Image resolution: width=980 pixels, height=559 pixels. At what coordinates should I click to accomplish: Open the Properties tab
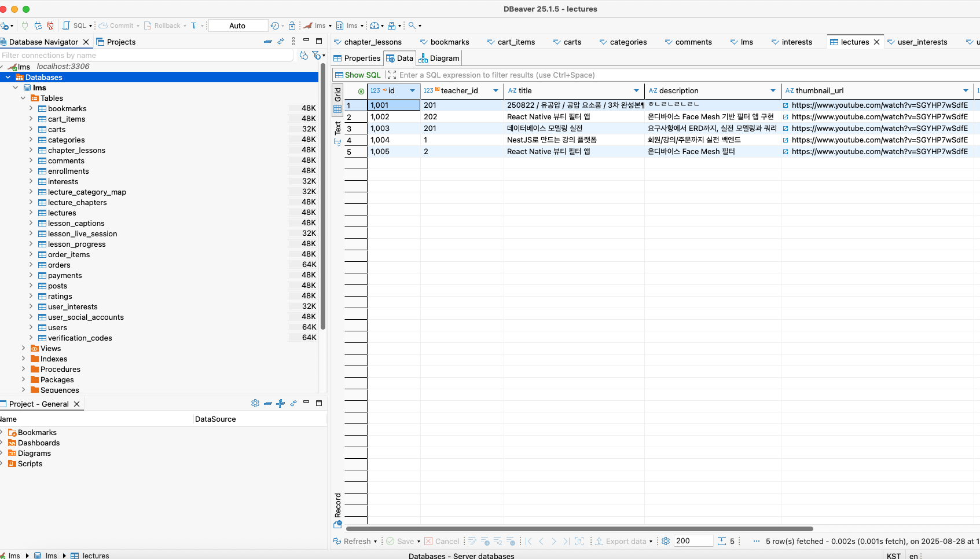357,58
